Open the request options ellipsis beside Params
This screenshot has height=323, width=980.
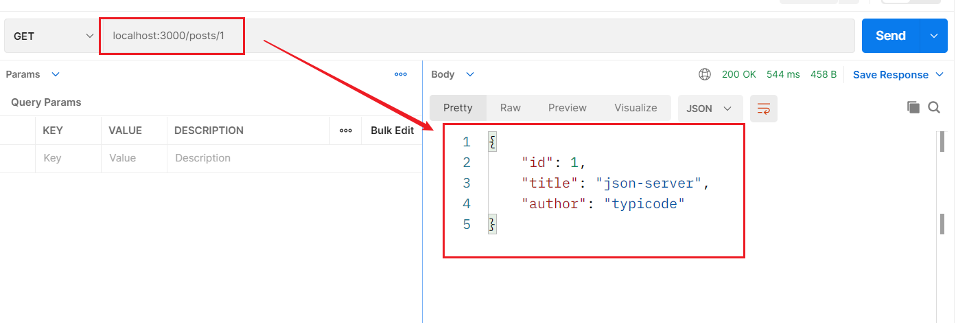click(x=401, y=74)
